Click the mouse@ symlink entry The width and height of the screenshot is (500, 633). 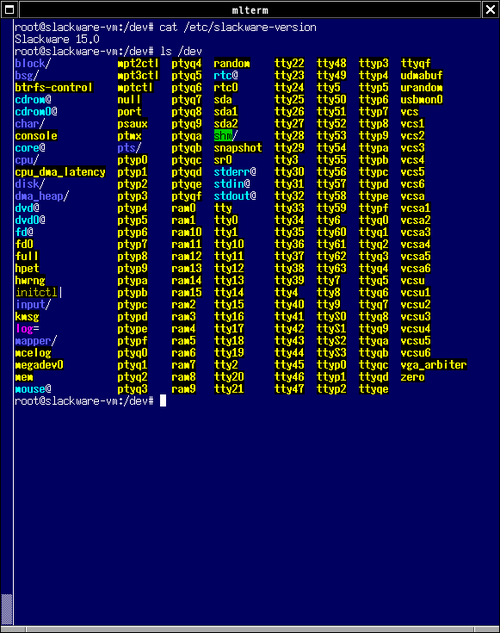(33, 389)
